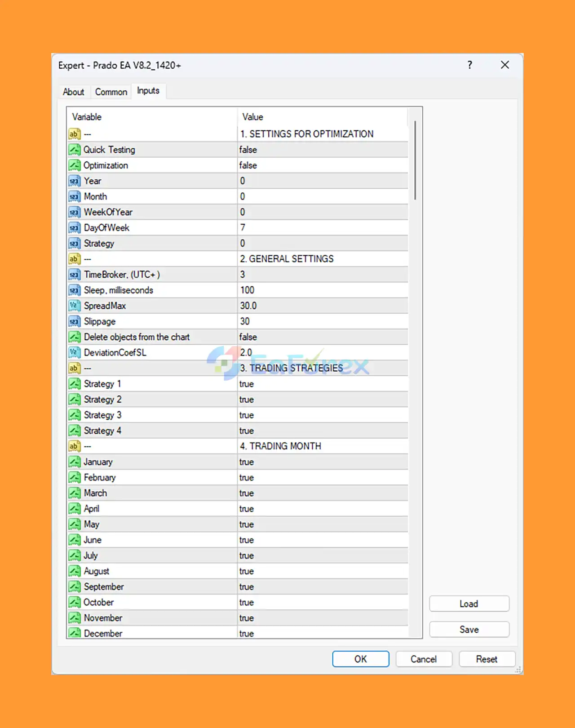Screen dimensions: 575x728
Task: Click the integer icon beside TimeBroker, (UTC+)
Action: click(x=74, y=275)
